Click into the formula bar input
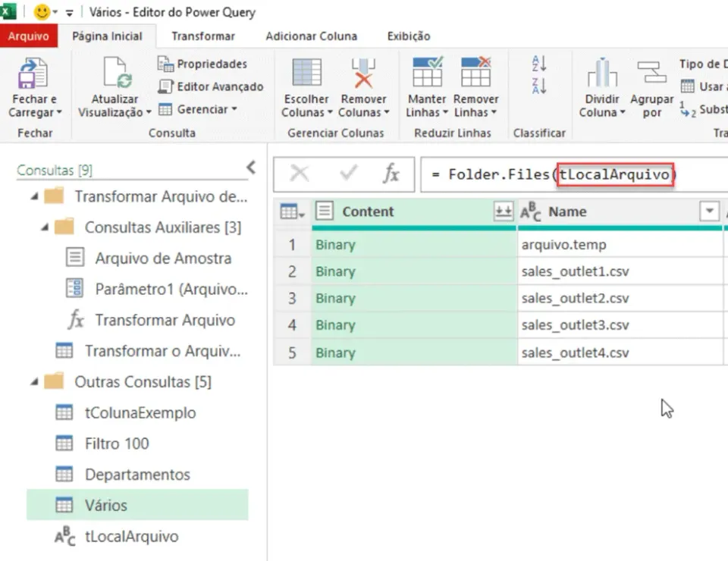 (x=574, y=174)
